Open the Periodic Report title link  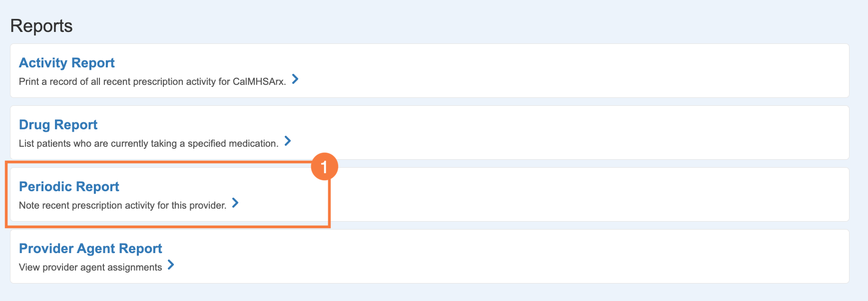click(x=69, y=187)
